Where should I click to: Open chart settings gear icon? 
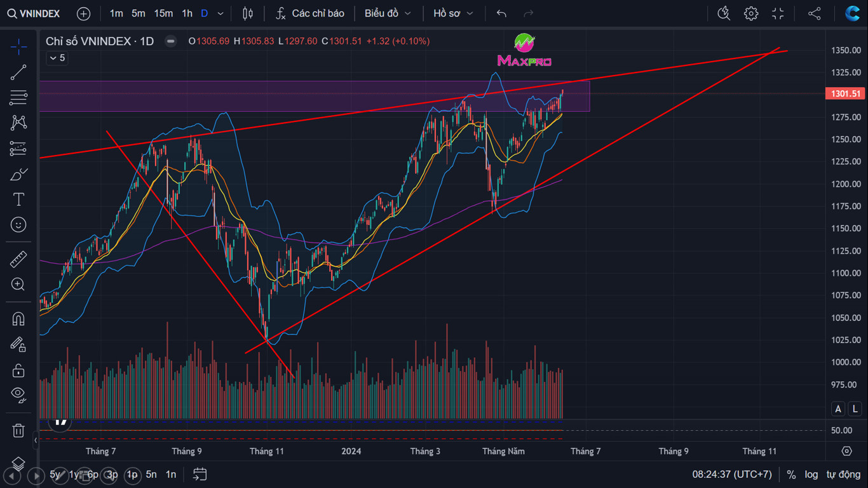(x=751, y=13)
